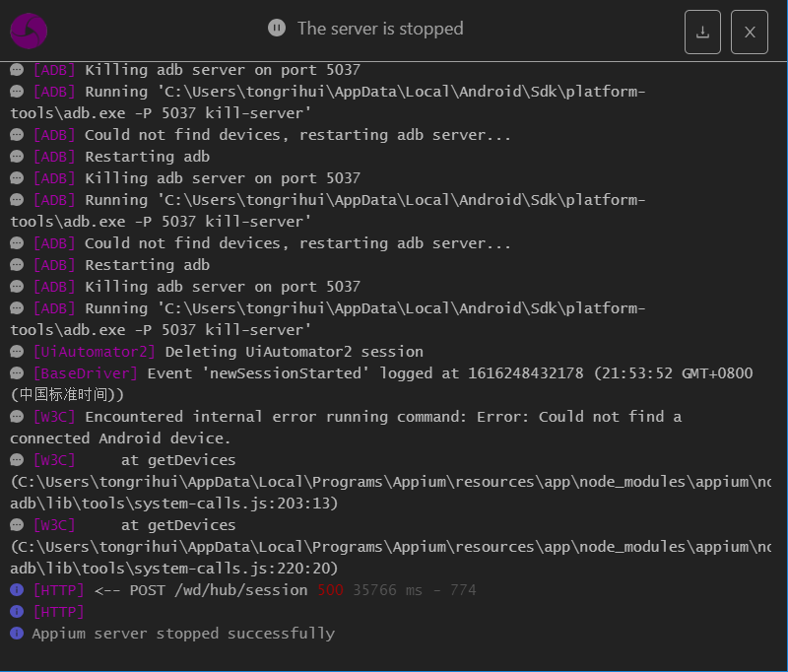Click the info icon beside 'Appium server stopped'
The image size is (788, 672).
[x=17, y=633]
